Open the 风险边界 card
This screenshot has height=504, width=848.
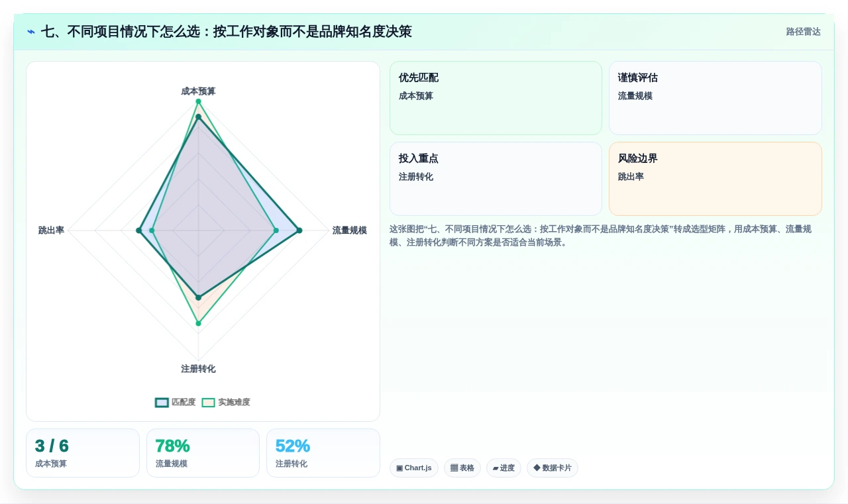[x=715, y=179]
